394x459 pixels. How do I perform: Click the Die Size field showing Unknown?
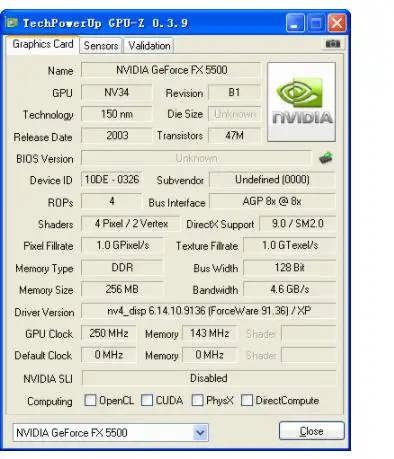click(x=234, y=114)
